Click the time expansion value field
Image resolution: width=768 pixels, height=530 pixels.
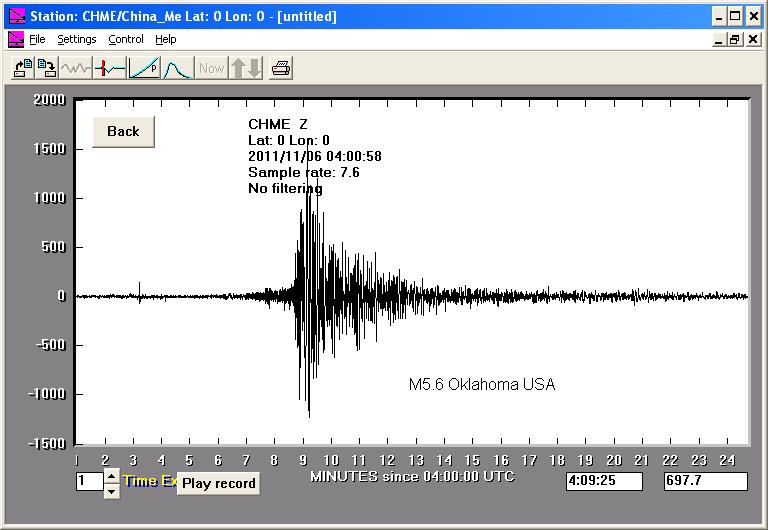pyautogui.click(x=89, y=482)
